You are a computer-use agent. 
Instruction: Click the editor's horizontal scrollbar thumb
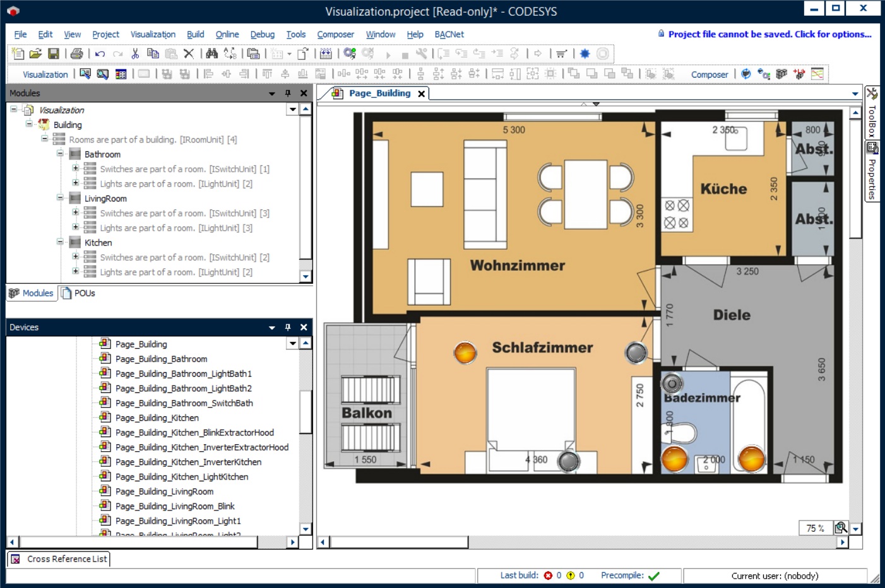[399, 542]
